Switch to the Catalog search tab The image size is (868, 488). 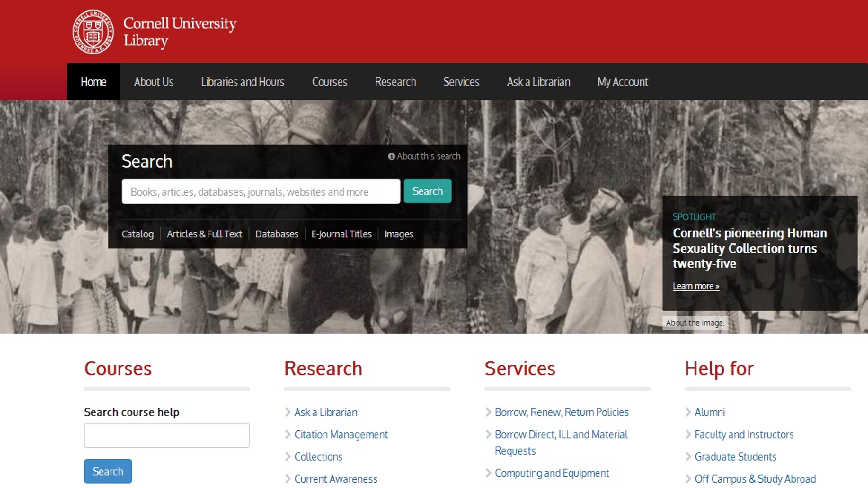pyautogui.click(x=137, y=234)
